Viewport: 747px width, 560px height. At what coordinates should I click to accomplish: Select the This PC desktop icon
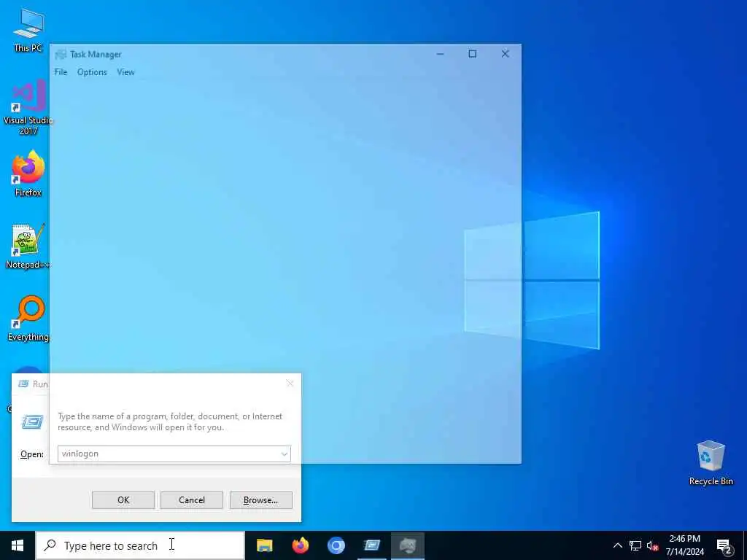(28, 31)
